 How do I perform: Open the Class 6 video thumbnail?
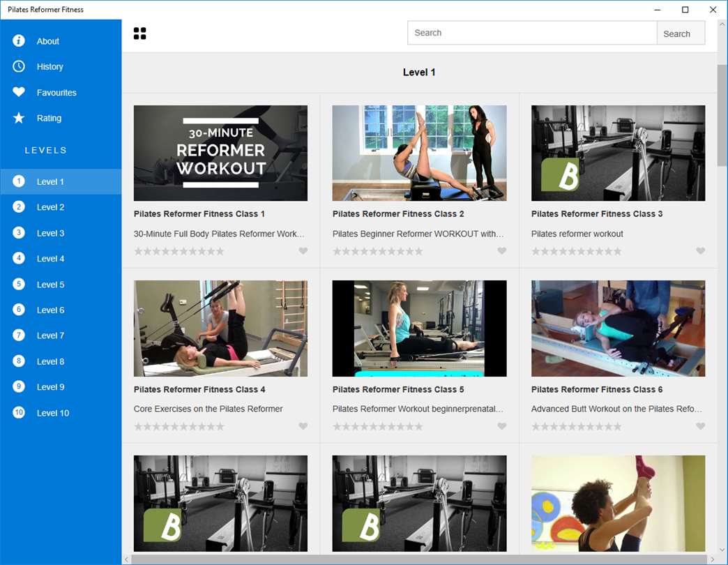point(618,329)
